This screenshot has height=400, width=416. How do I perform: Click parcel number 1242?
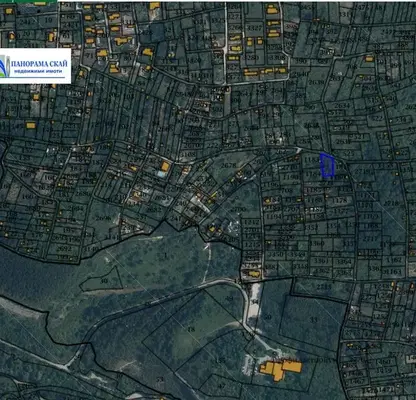tap(252, 222)
